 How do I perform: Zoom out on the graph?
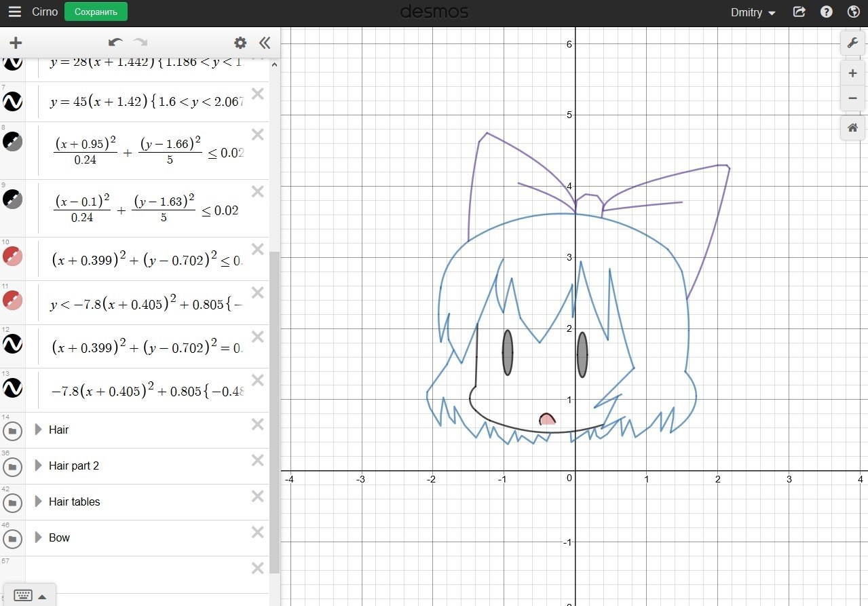pos(852,98)
